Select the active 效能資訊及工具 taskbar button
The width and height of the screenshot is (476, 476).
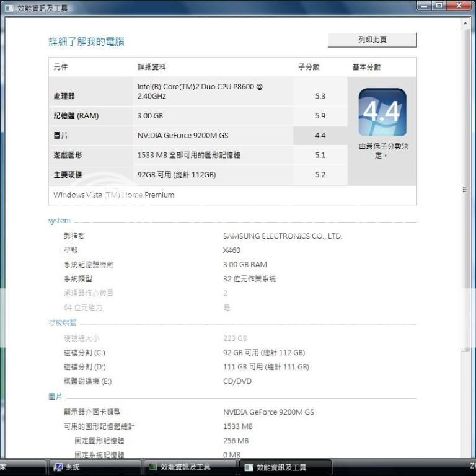coord(285,467)
